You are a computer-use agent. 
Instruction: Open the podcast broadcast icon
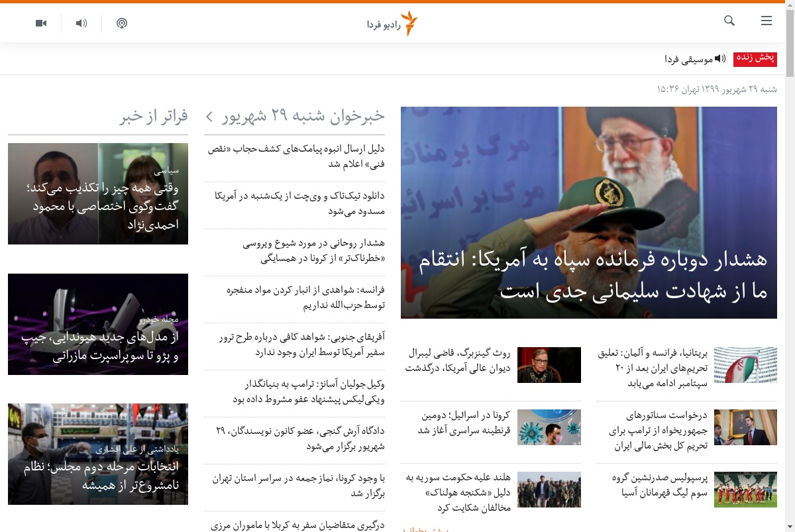tap(122, 23)
